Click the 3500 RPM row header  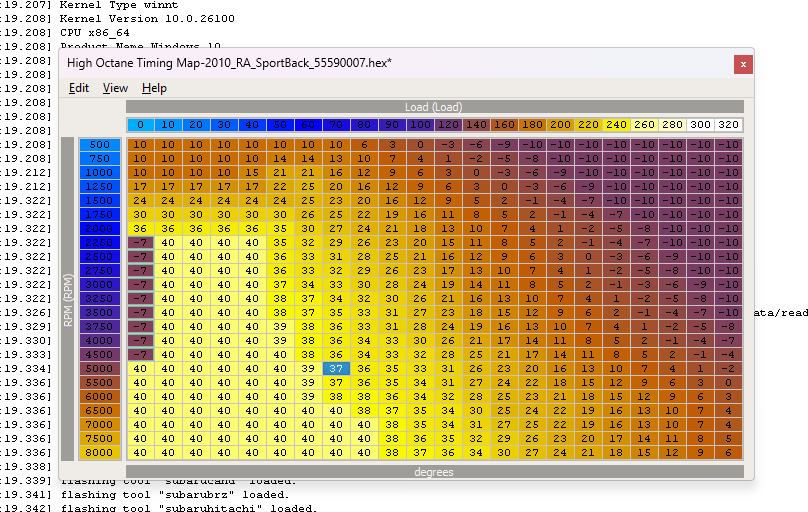(100, 312)
